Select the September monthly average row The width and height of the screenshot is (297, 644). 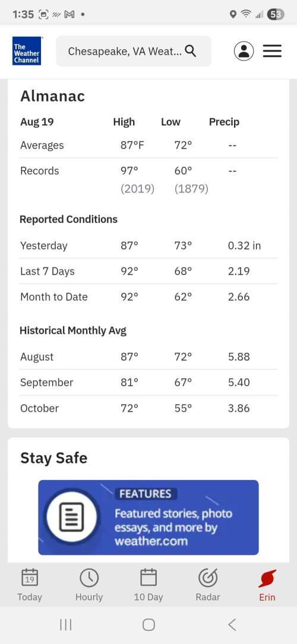(148, 383)
